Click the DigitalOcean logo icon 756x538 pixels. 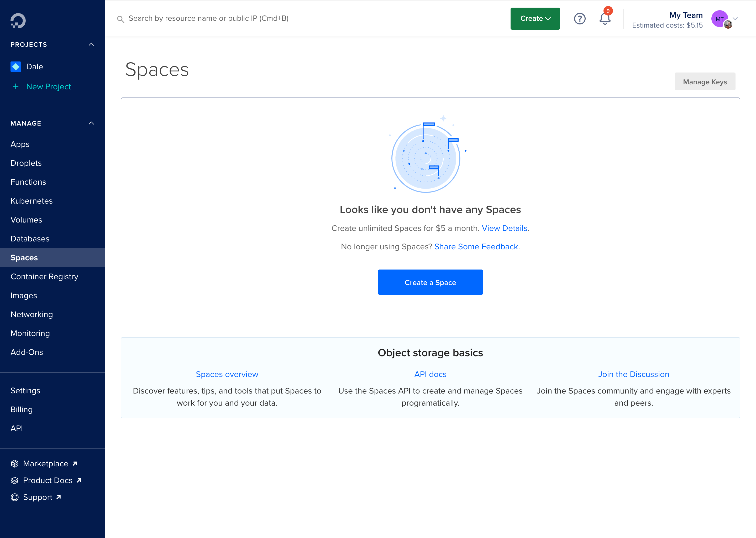pyautogui.click(x=18, y=20)
